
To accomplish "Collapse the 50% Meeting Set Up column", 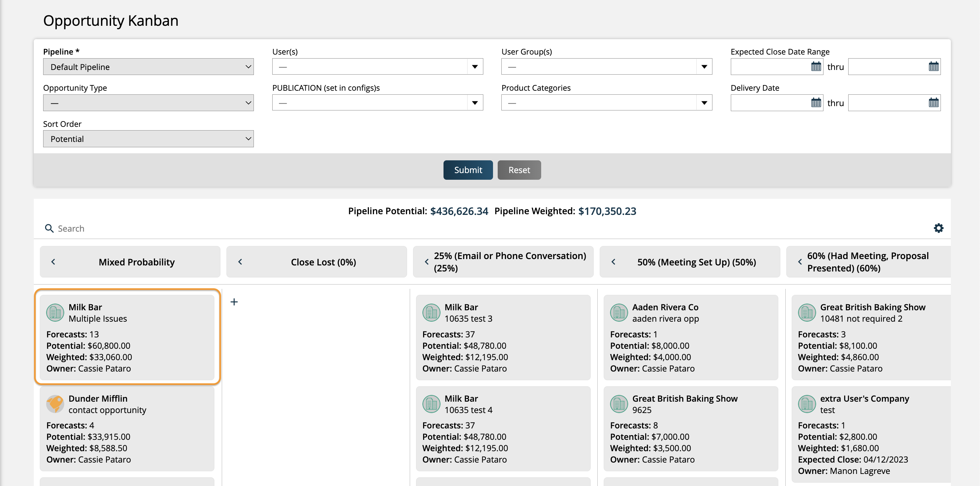I will pyautogui.click(x=613, y=262).
